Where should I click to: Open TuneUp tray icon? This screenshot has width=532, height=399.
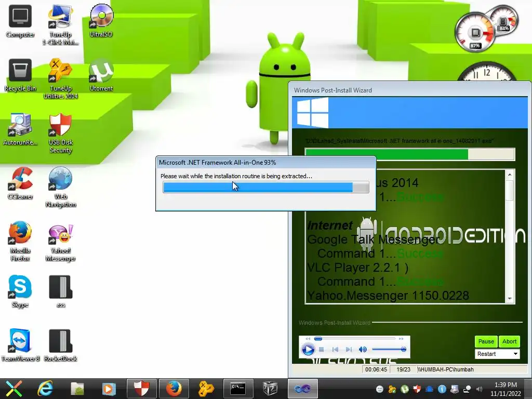392,389
